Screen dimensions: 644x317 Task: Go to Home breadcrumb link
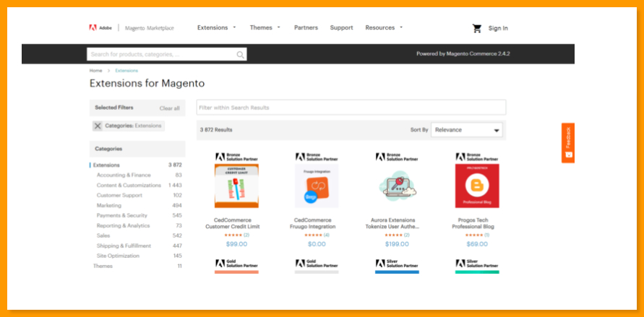click(x=95, y=71)
